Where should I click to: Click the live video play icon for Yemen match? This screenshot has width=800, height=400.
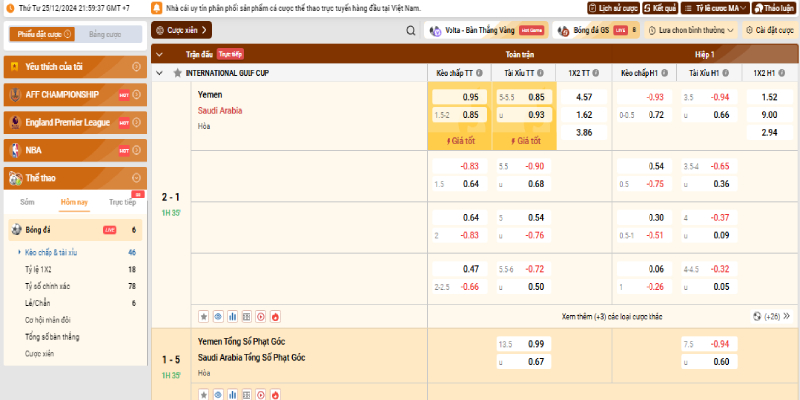point(261,316)
